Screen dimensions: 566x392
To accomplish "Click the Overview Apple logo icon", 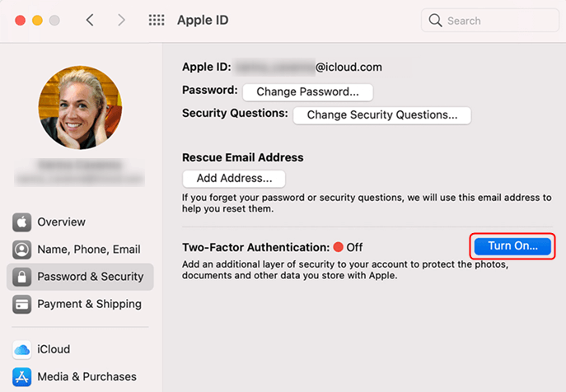I will (22, 222).
